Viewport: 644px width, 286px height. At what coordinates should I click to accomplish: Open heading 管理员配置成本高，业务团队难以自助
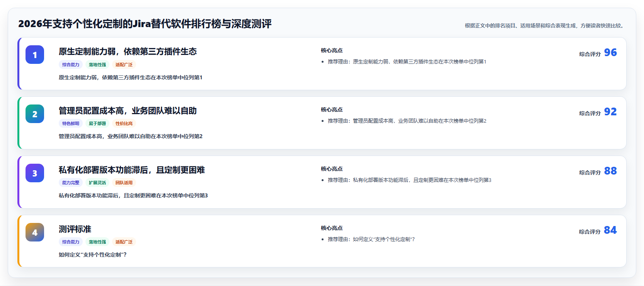128,111
